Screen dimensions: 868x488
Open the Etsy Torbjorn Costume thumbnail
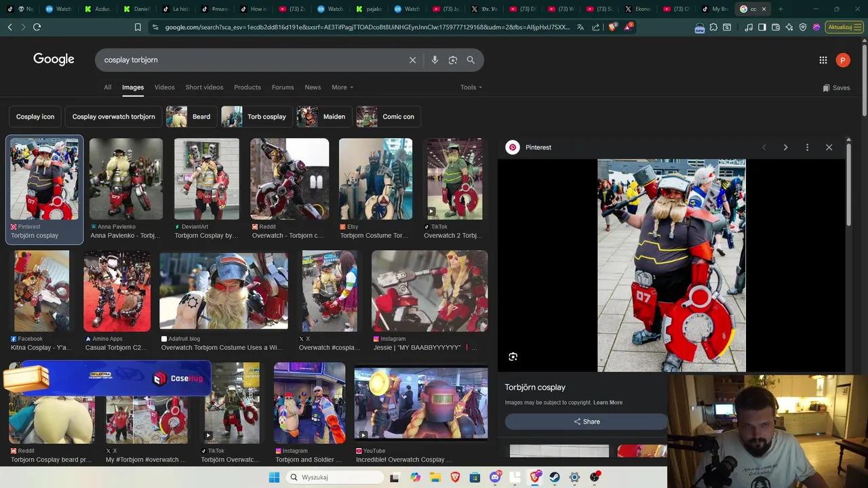[376, 179]
